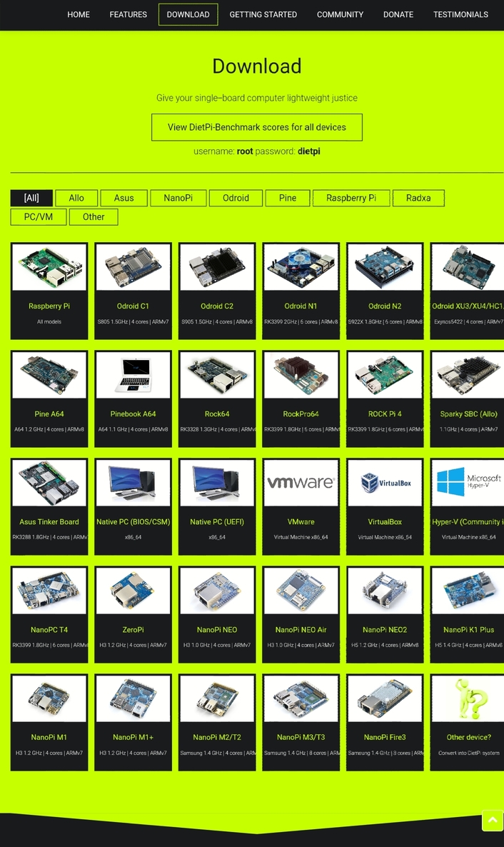504x847 pixels.
Task: Open the Rock64 title link
Action: (x=217, y=414)
